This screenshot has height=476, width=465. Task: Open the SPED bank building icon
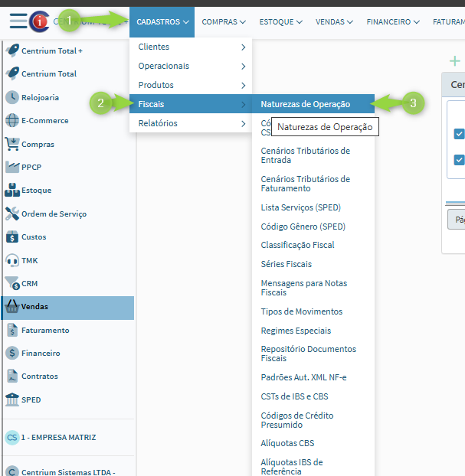pyautogui.click(x=11, y=399)
